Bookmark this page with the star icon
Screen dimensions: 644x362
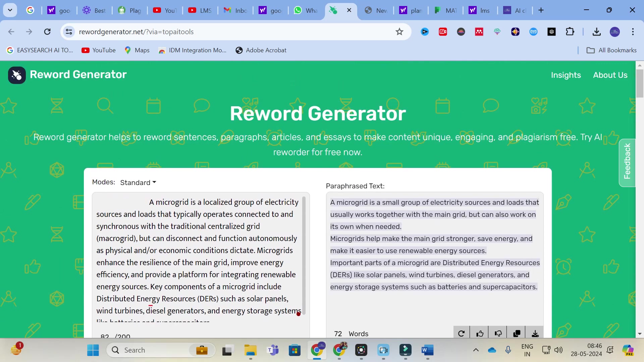point(399,32)
